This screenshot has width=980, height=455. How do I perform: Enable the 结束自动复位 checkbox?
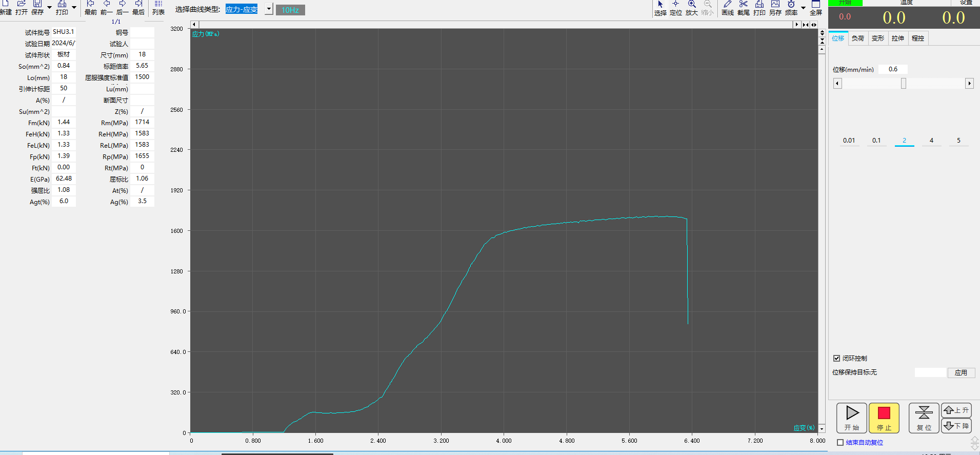coord(840,442)
